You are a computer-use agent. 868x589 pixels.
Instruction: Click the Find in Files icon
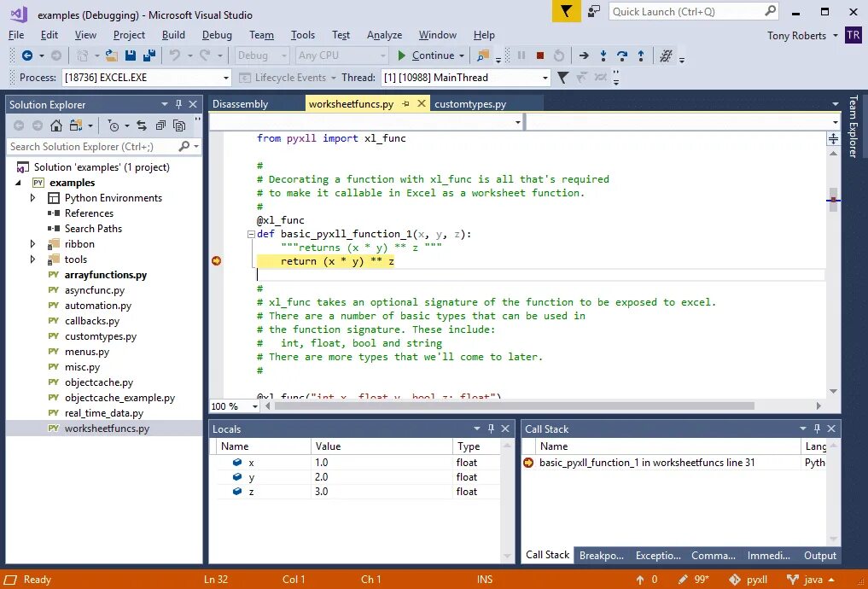483,55
